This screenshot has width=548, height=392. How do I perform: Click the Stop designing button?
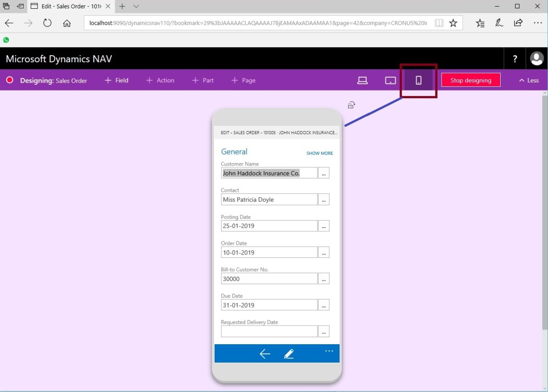[x=470, y=80]
